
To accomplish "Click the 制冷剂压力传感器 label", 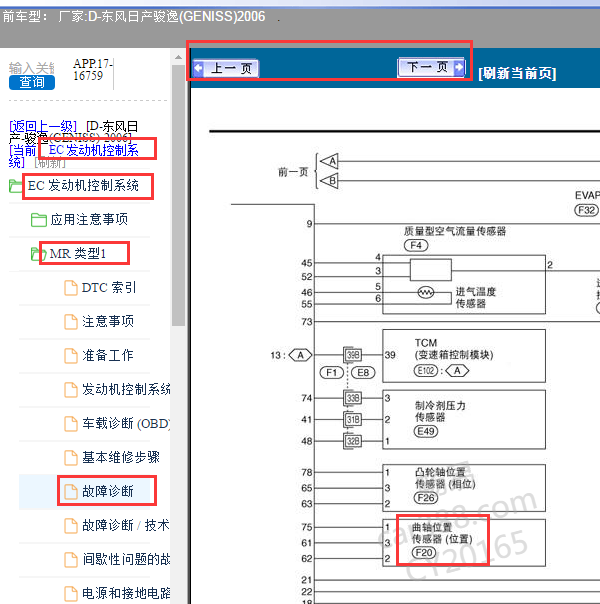I will [440, 411].
